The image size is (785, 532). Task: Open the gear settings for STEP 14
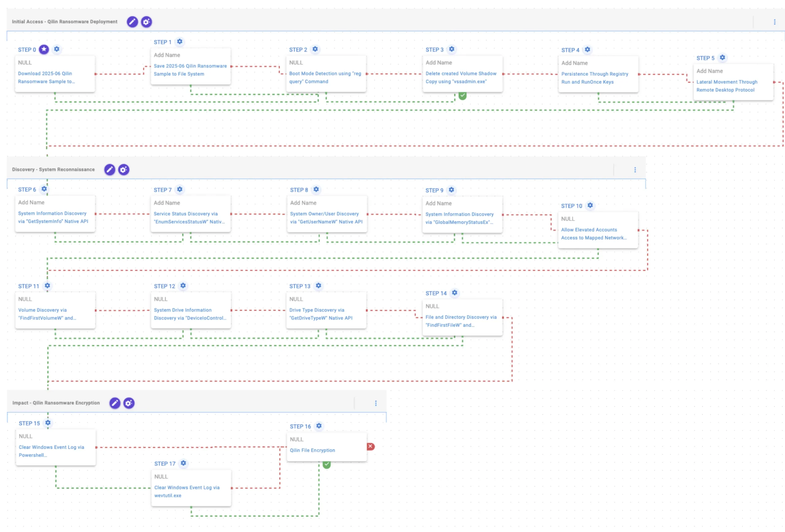455,293
